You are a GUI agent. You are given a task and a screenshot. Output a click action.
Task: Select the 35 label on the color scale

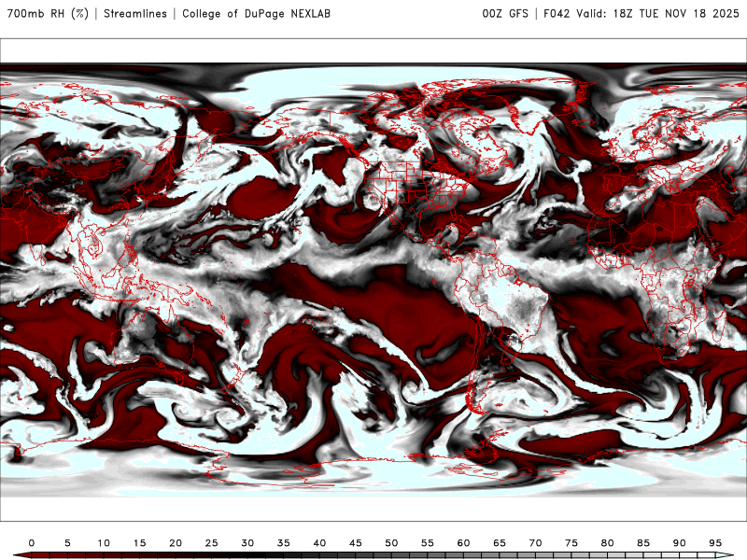[284, 543]
